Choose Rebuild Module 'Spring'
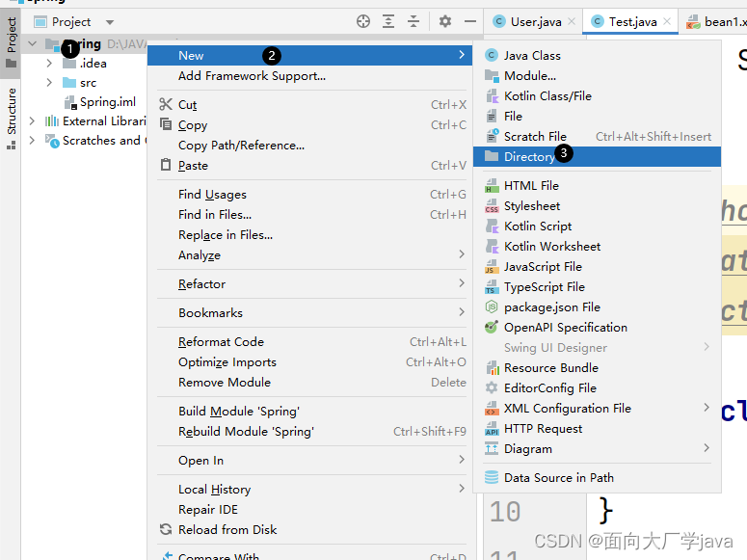The width and height of the screenshot is (747, 560). [x=311, y=431]
